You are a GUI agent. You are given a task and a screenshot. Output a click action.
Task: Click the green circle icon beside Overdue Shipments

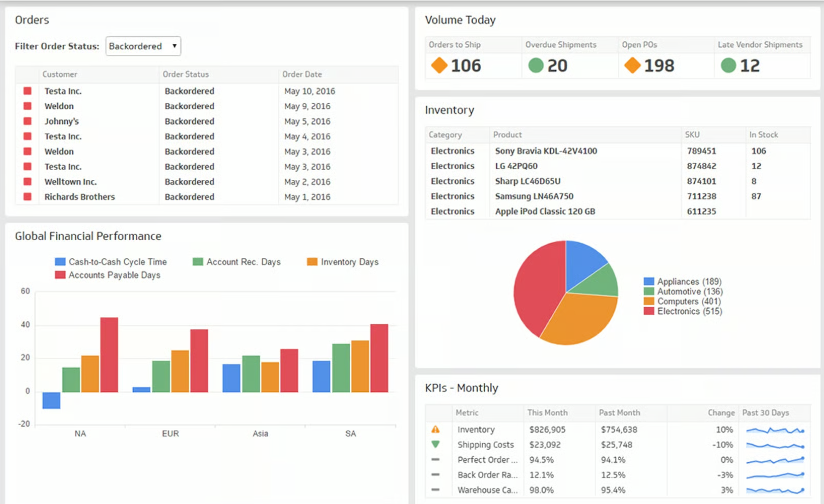[x=536, y=65]
